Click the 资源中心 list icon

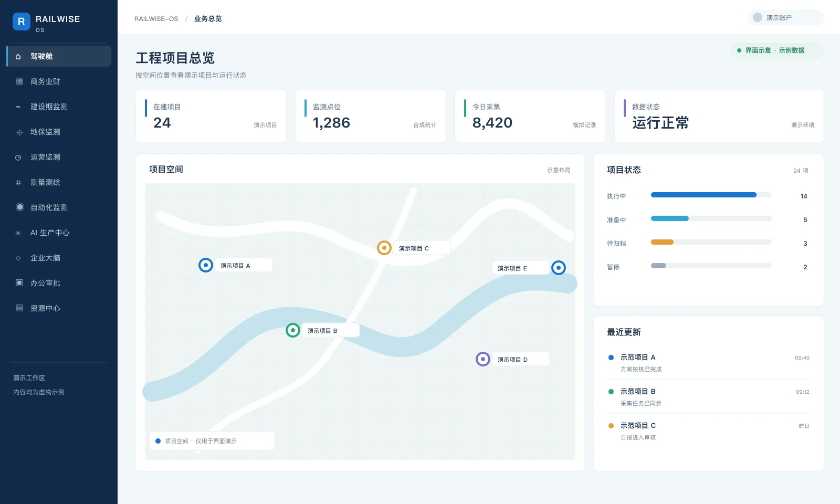19,308
